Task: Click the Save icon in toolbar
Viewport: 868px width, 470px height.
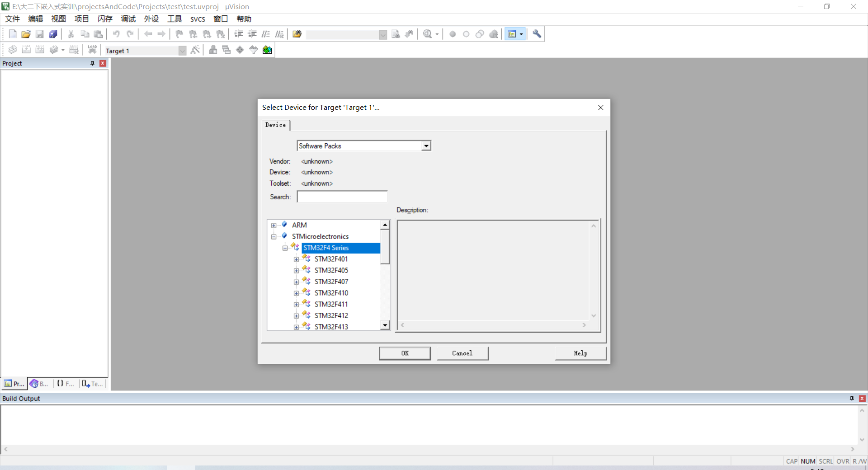Action: tap(40, 34)
